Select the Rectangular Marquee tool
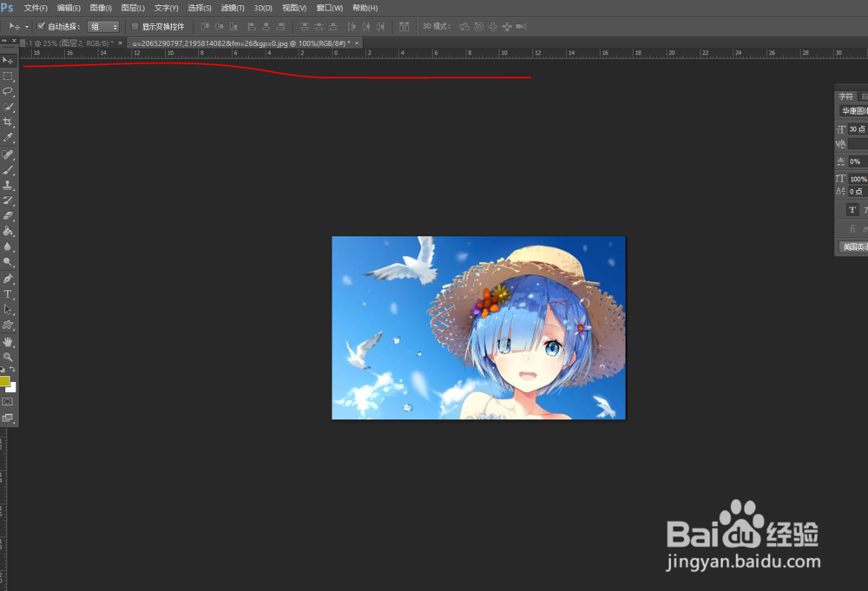This screenshot has width=868, height=591. pyautogui.click(x=8, y=76)
